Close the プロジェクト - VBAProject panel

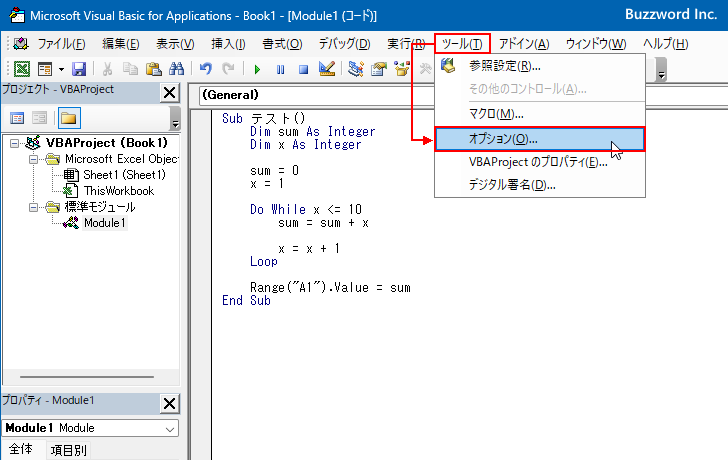(169, 93)
